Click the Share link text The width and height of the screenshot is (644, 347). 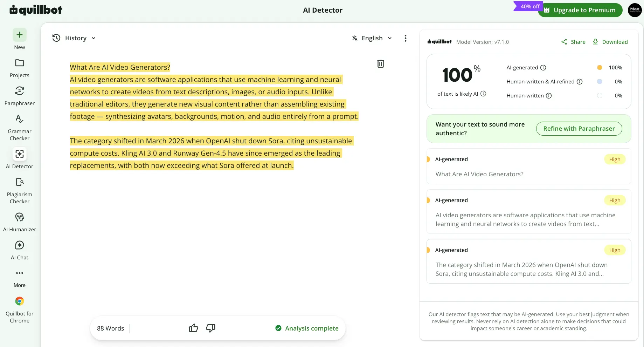coord(578,42)
